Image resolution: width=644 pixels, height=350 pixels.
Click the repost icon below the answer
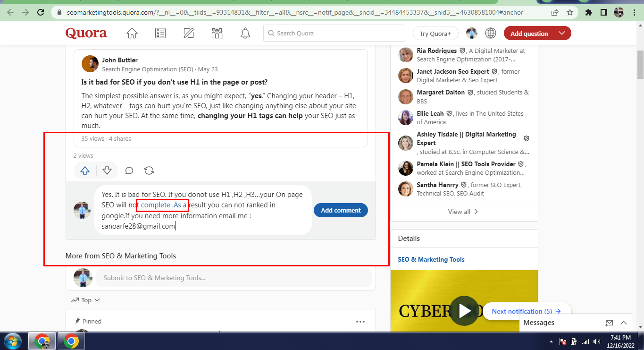[149, 171]
